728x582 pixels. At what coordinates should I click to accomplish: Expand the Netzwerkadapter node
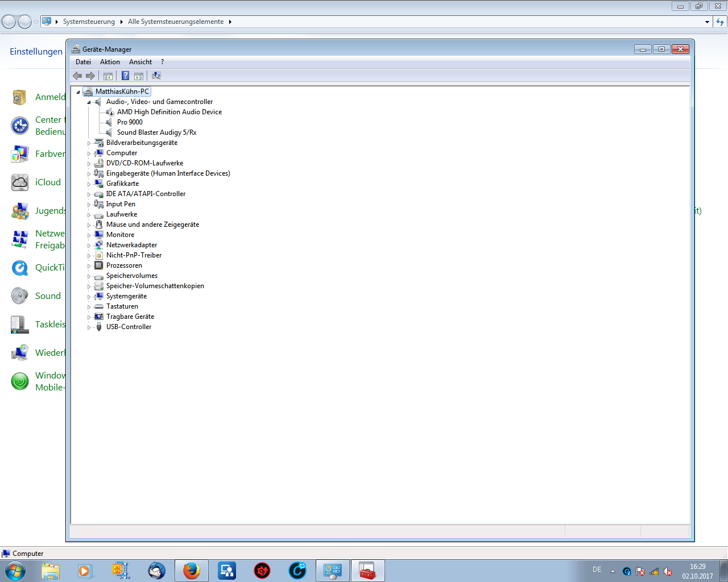tap(89, 246)
